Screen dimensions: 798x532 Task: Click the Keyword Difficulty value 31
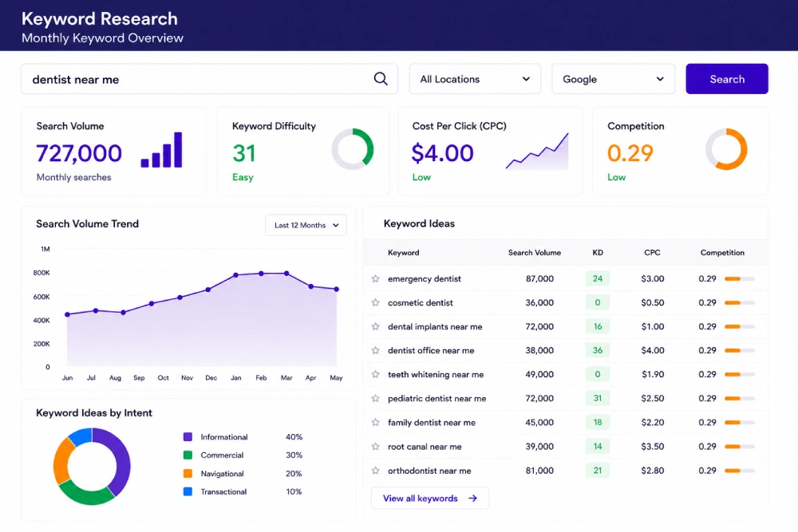tap(243, 153)
